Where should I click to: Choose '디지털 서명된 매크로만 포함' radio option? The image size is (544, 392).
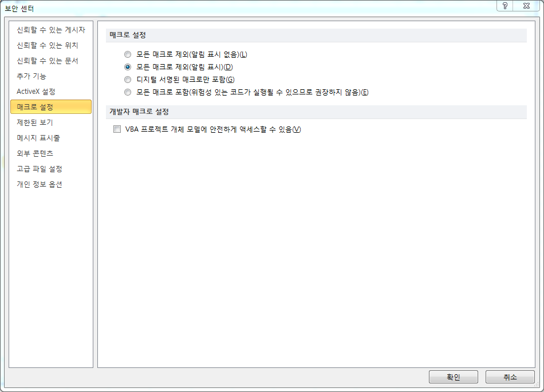tap(128, 80)
